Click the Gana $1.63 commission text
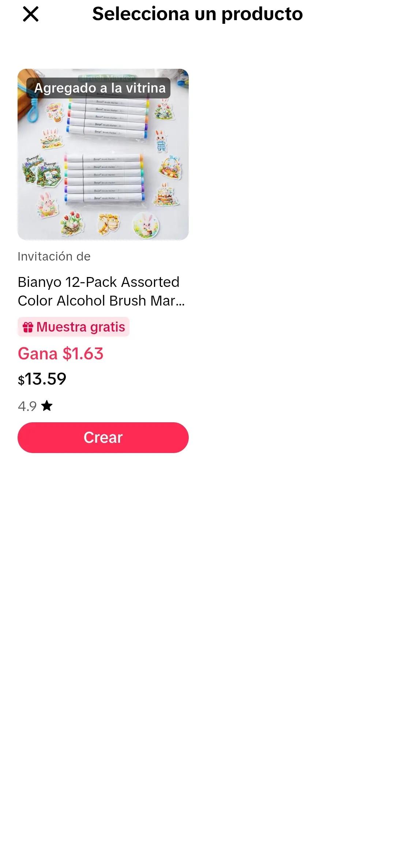 61,353
